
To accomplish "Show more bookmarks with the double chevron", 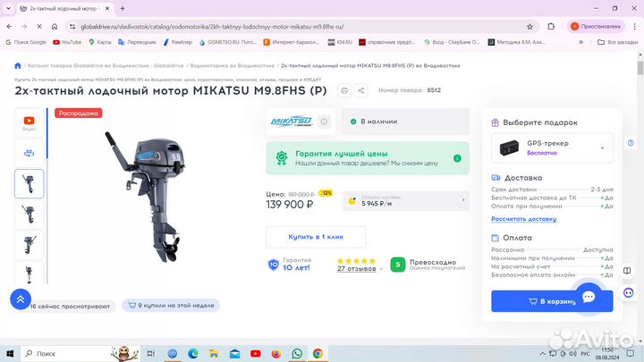I will (x=580, y=42).
